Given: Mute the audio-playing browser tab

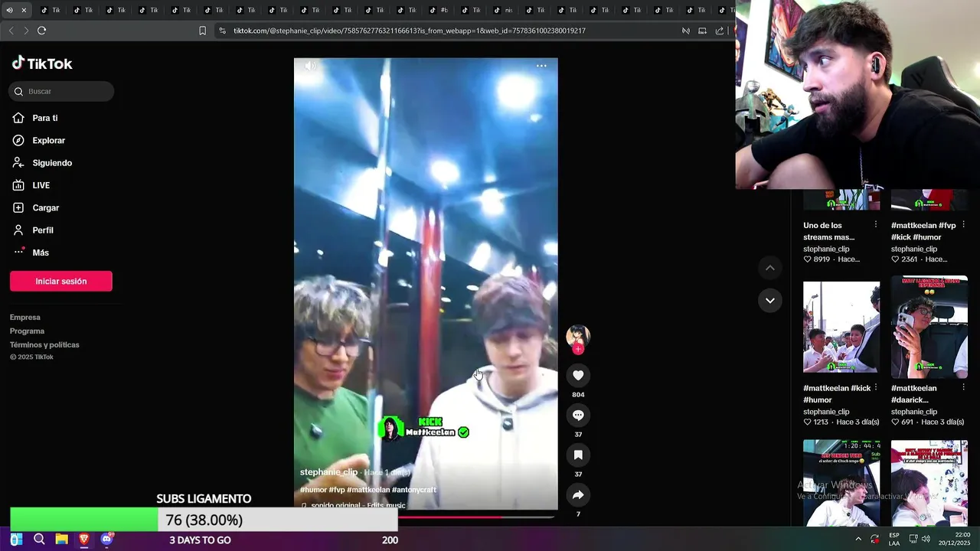Looking at the screenshot, I should 9,10.
